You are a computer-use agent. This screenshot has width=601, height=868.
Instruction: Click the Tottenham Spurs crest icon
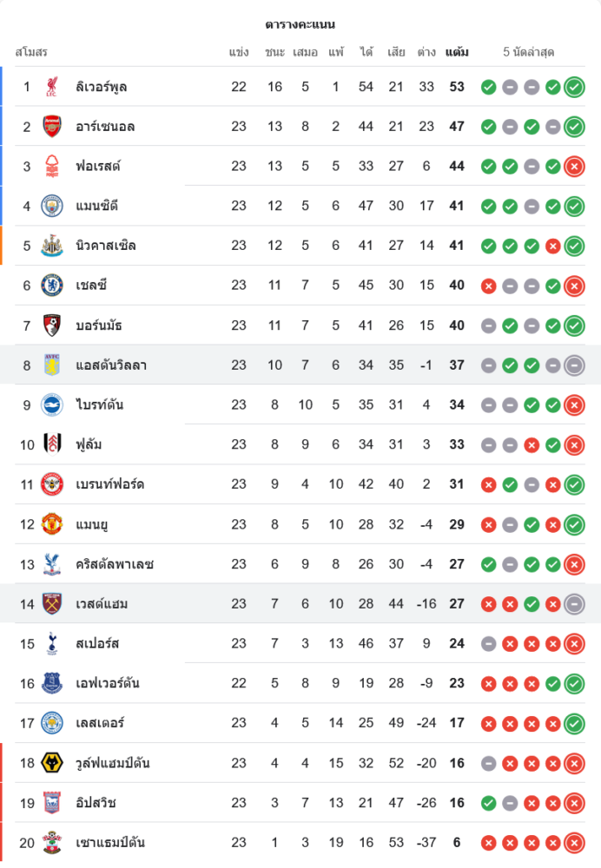tap(52, 643)
